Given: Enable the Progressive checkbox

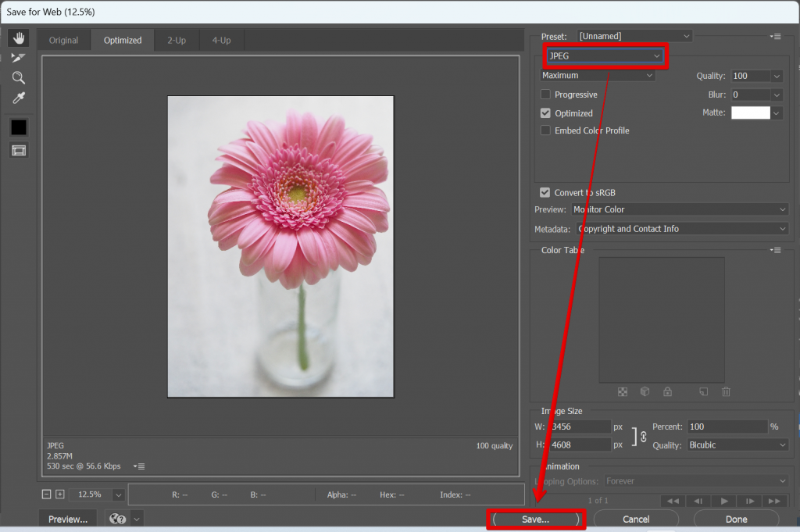Looking at the screenshot, I should click(x=545, y=94).
